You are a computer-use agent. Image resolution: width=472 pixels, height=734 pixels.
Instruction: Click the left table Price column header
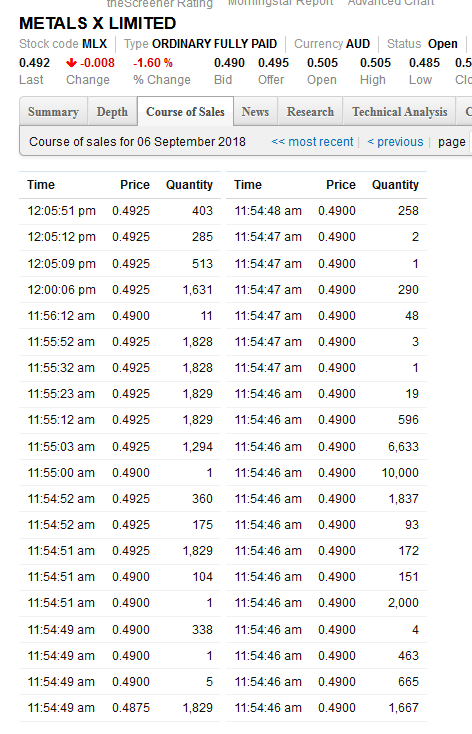[x=135, y=185]
